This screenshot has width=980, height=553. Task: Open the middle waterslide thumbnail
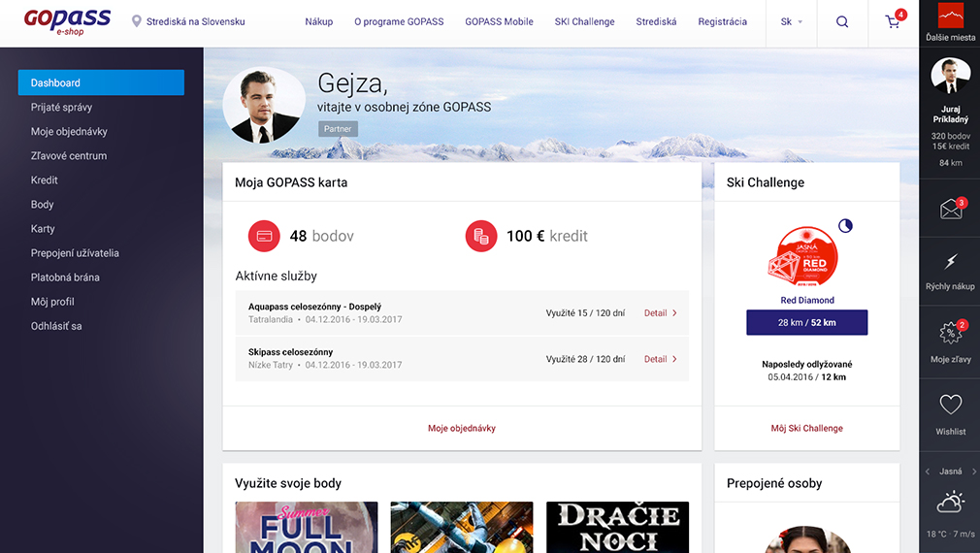pos(462,528)
